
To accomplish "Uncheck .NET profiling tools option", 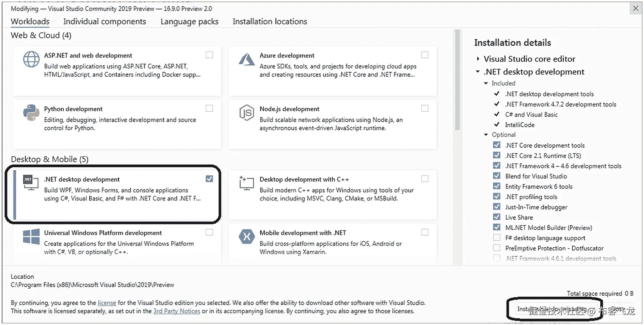I will point(497,196).
